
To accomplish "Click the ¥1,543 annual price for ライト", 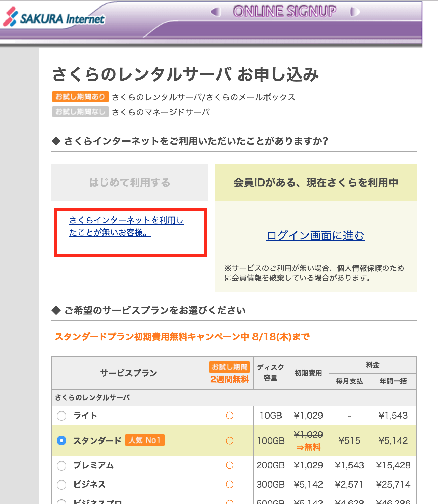I will point(393,416).
